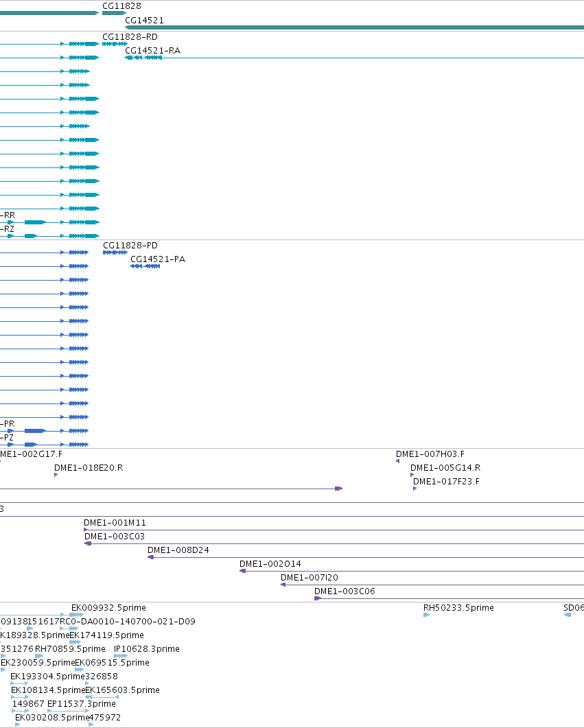Open the CG11828-RD transcript label
Screen dimensions: 584x728
coord(130,36)
